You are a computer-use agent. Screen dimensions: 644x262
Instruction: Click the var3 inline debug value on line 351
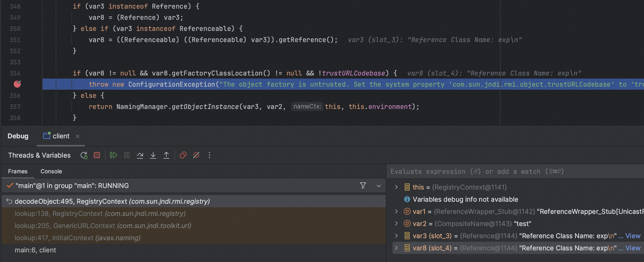(435, 40)
